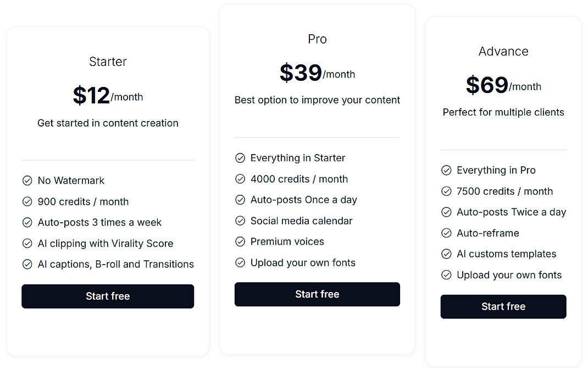Click the checkmark icon beside AI customs templates
Viewport: 588px width, 368px height.
point(446,254)
